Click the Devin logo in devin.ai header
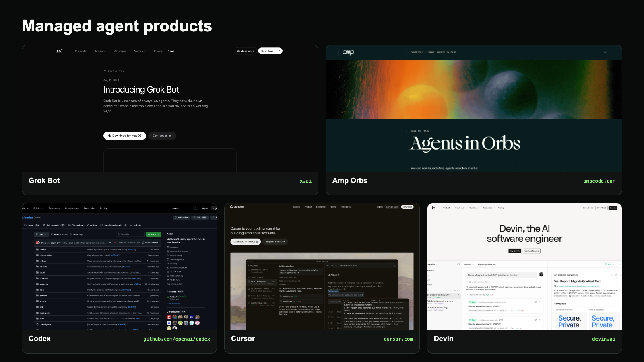Image resolution: width=644 pixels, height=362 pixels. click(433, 208)
